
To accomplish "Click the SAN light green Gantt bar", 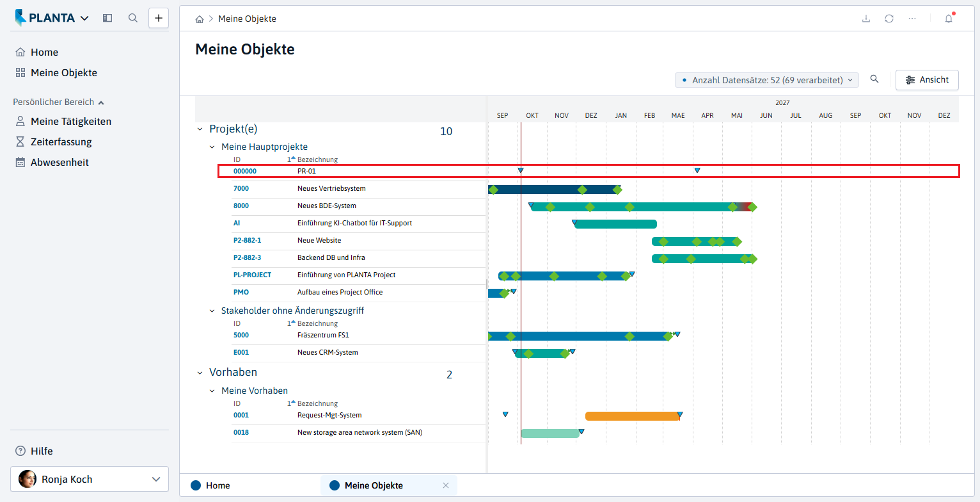I will click(x=550, y=433).
